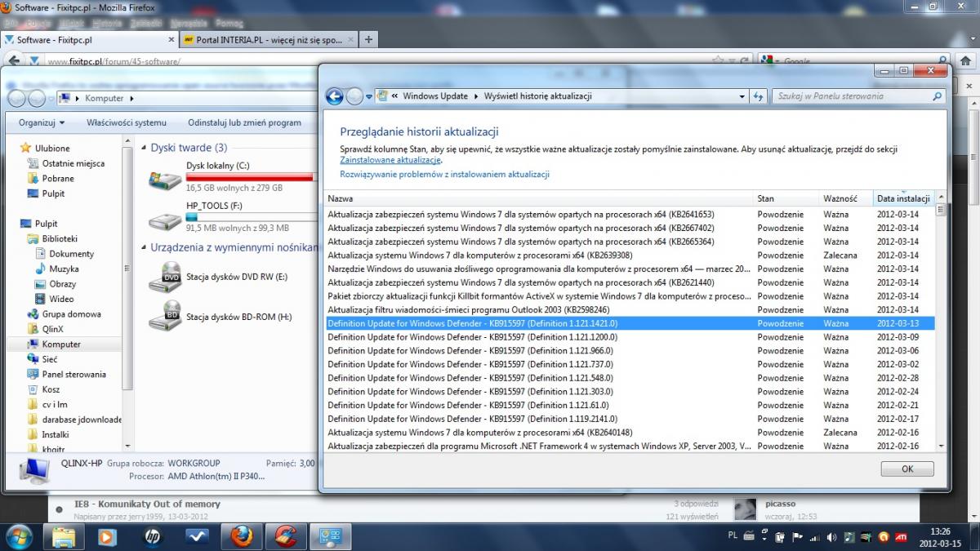The height and width of the screenshot is (551, 980).
Task: Sort by the Nazwa column header
Action: [538, 198]
